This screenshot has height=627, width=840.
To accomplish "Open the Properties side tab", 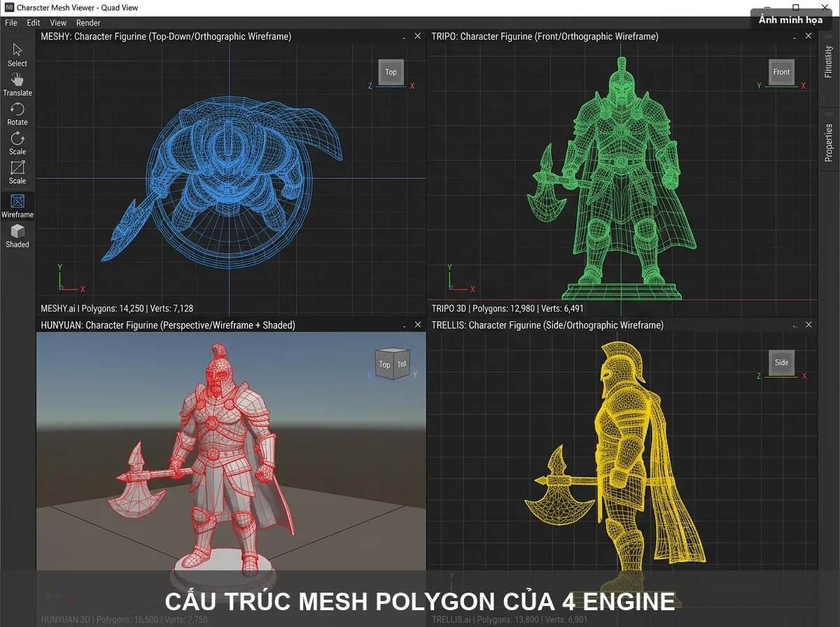I will click(829, 142).
